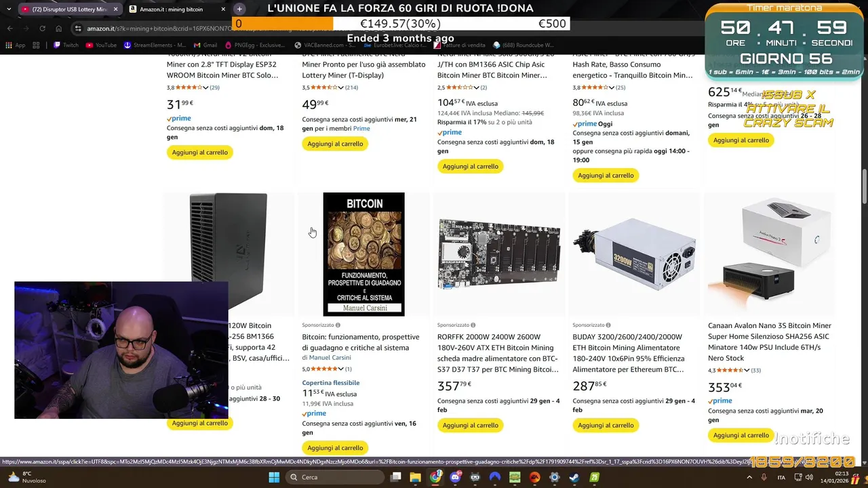Expand rating breakdown for Manuel Carsini book
The width and height of the screenshot is (868, 488).
(x=341, y=369)
